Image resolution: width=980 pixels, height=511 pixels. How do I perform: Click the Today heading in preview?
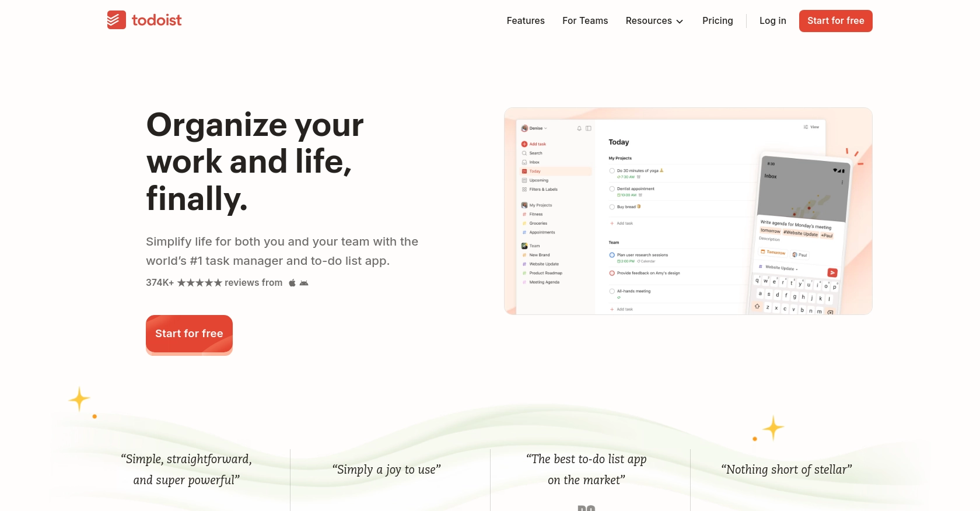pyautogui.click(x=619, y=142)
